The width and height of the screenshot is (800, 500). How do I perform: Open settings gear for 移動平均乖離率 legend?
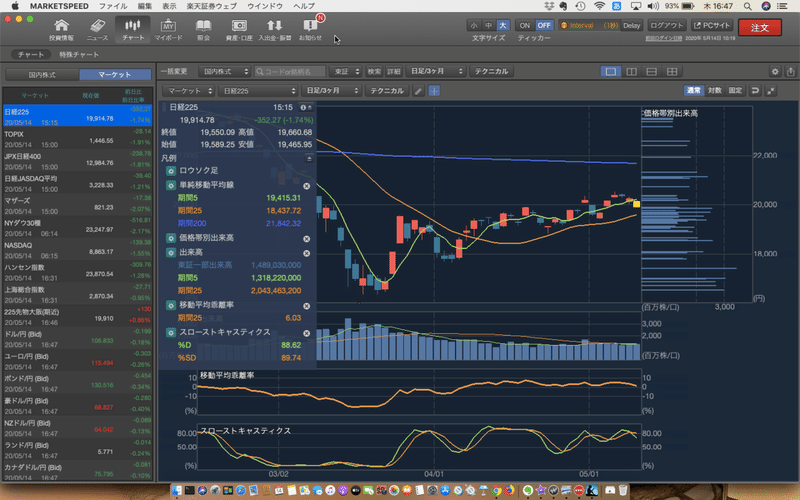pyautogui.click(x=171, y=306)
